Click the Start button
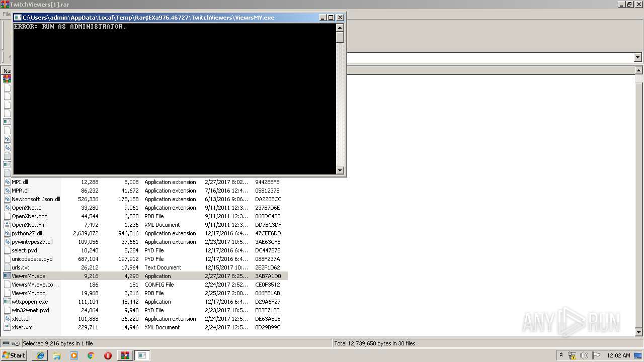The height and width of the screenshot is (362, 644). point(14,355)
